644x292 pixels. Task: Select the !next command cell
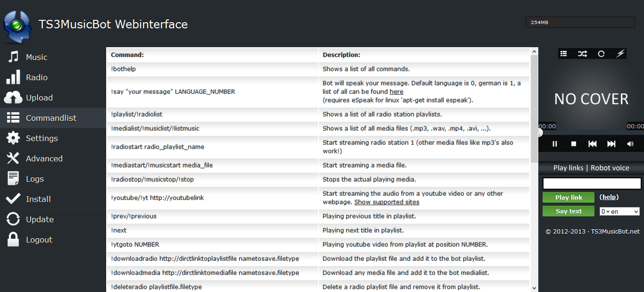coord(212,230)
